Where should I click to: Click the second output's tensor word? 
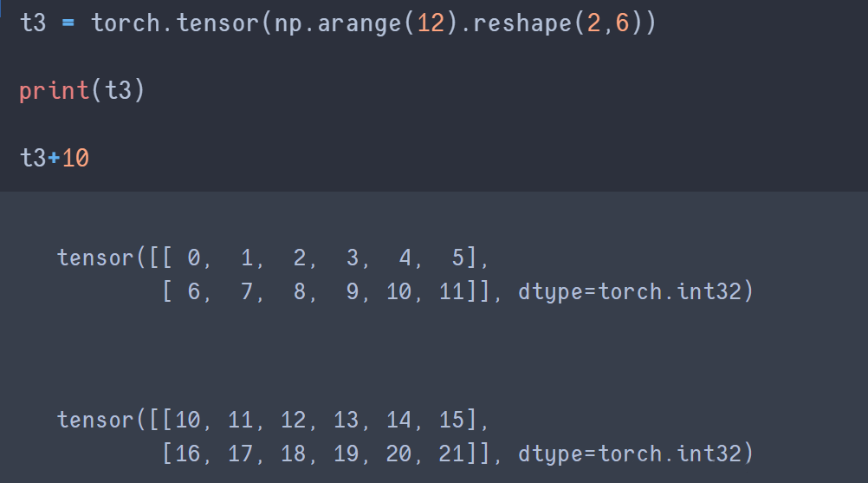pos(95,420)
